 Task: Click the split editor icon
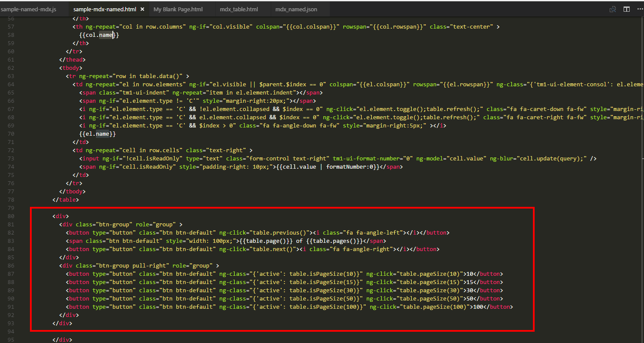(x=626, y=9)
